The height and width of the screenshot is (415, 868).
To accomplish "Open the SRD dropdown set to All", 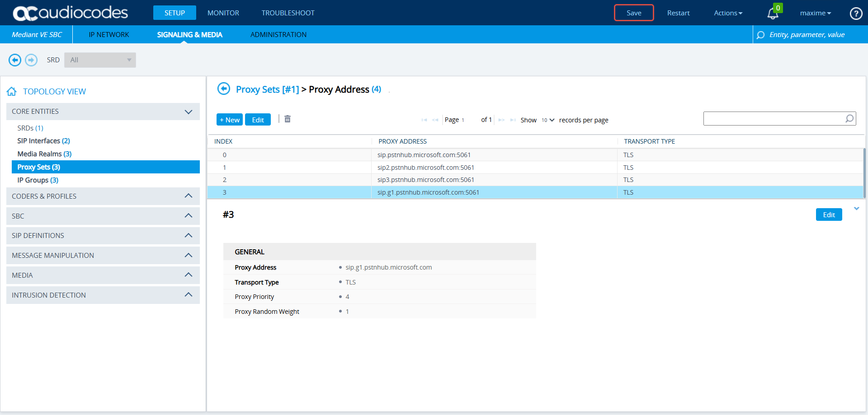I will coord(100,60).
